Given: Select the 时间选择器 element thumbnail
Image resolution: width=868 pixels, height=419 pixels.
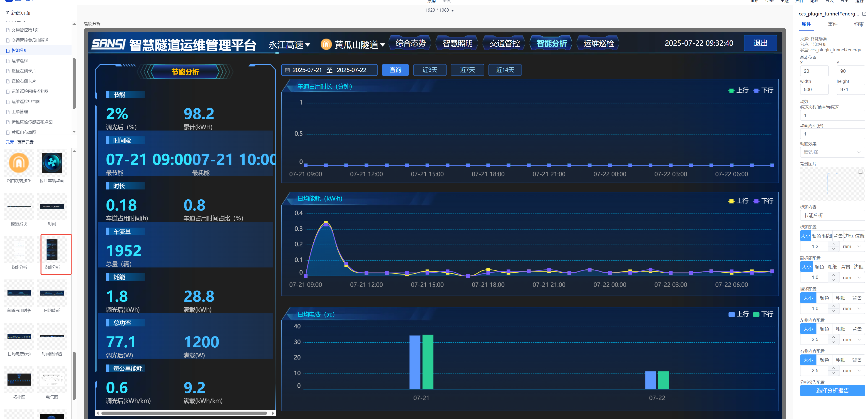Looking at the screenshot, I should pos(52,336).
